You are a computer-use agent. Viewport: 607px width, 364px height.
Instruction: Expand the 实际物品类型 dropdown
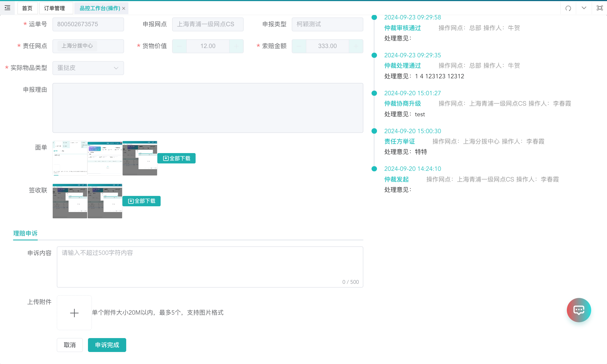pyautogui.click(x=88, y=68)
